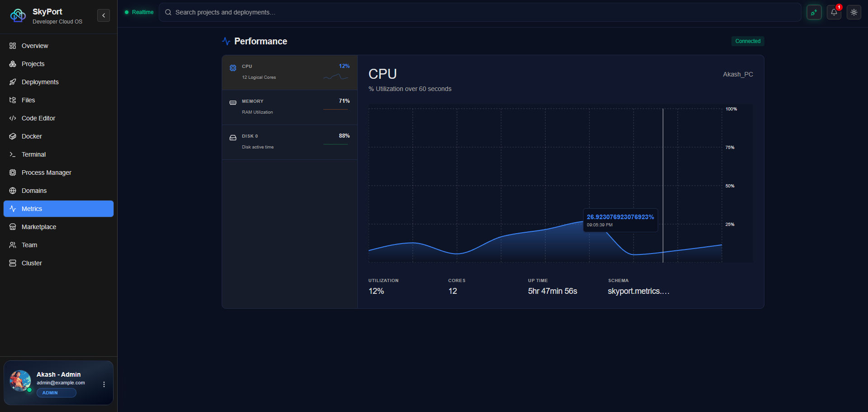Viewport: 868px width, 412px height.
Task: Select the CPU metric card
Action: click(289, 72)
